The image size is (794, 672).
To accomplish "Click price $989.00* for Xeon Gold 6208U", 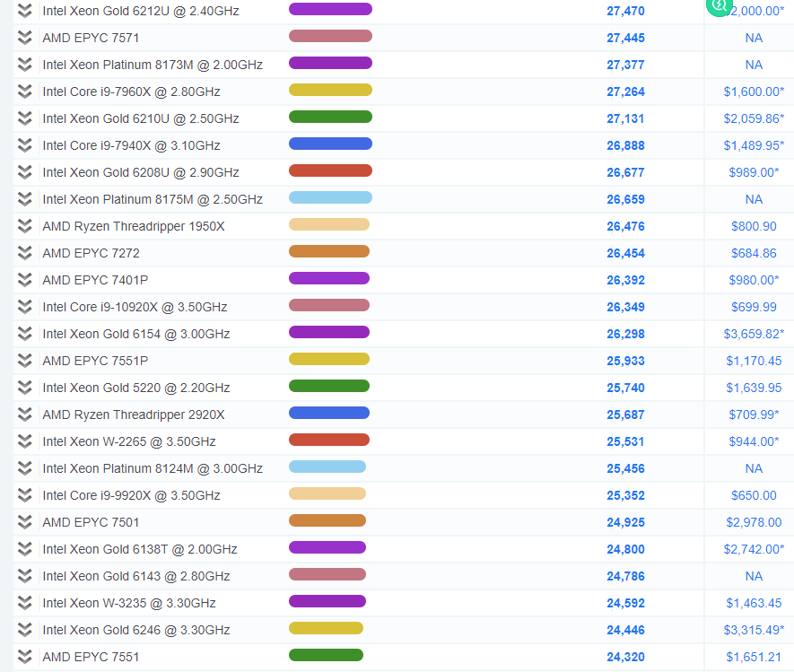I will [x=754, y=172].
